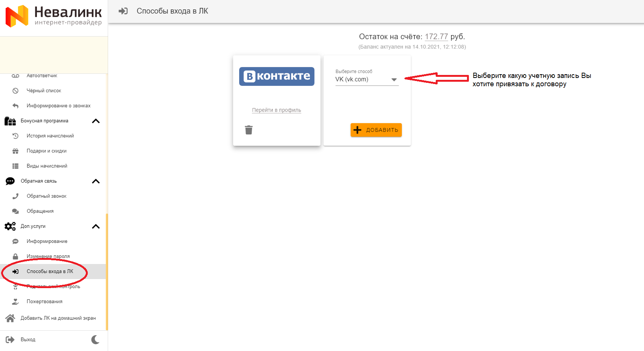Screen dimensions: 644x351
Task: Click the account balance 172.77 link
Action: click(436, 37)
